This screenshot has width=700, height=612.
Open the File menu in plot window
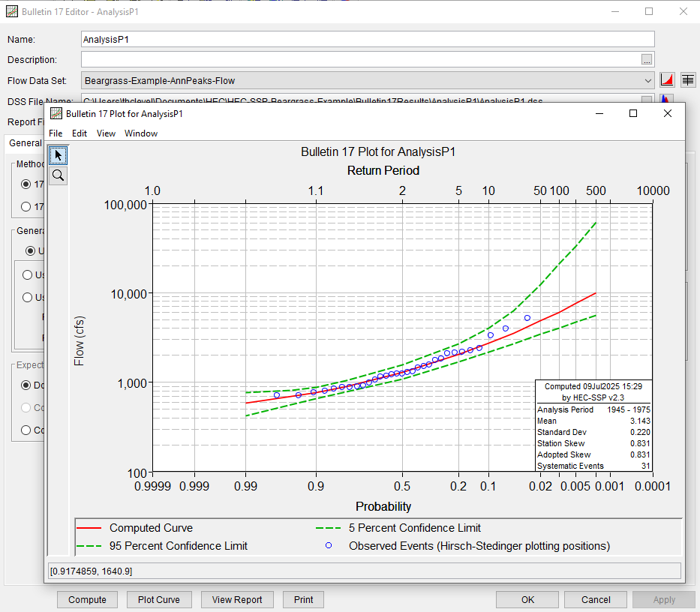(x=56, y=133)
